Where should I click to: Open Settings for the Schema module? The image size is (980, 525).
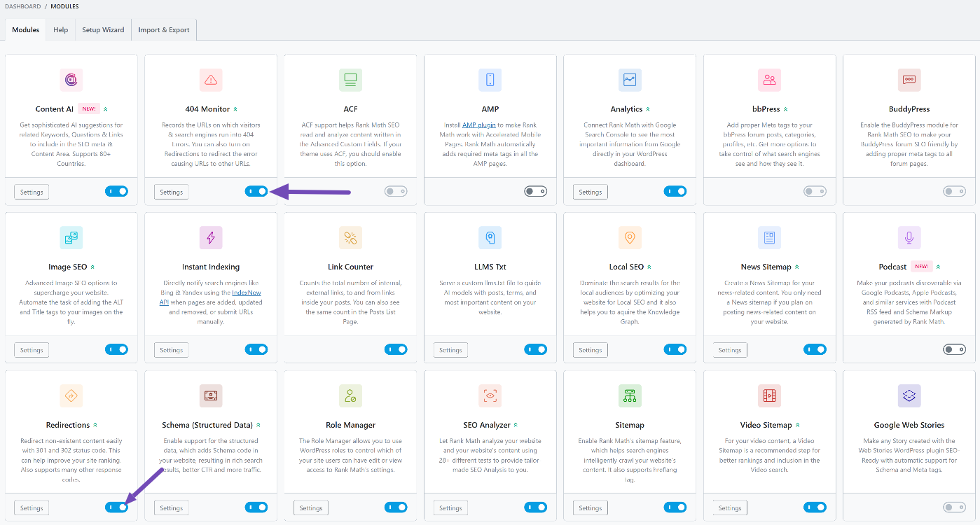tap(171, 508)
